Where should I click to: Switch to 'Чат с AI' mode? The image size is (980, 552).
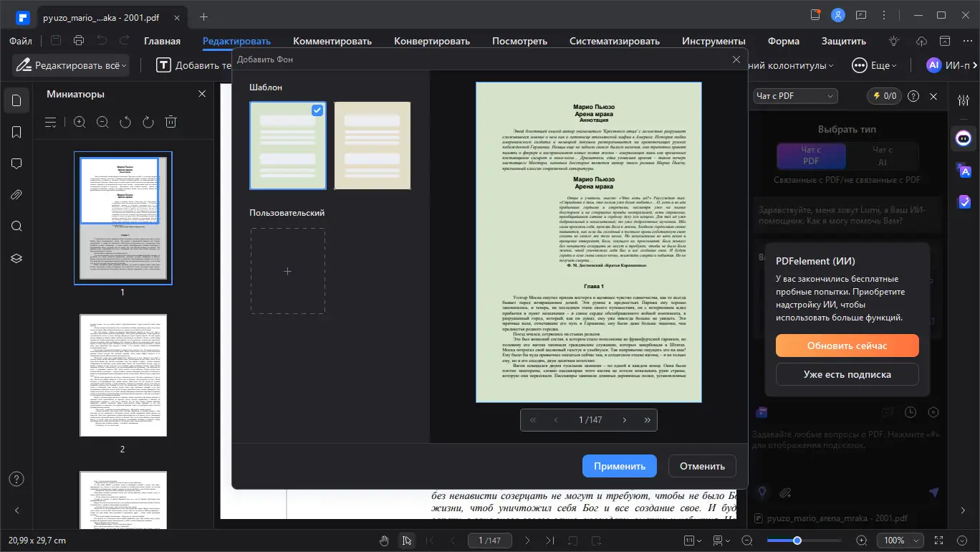pyautogui.click(x=882, y=156)
